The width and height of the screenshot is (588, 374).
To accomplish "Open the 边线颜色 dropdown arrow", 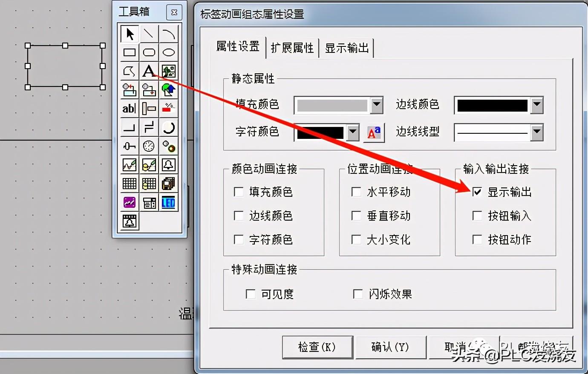I will point(537,105).
